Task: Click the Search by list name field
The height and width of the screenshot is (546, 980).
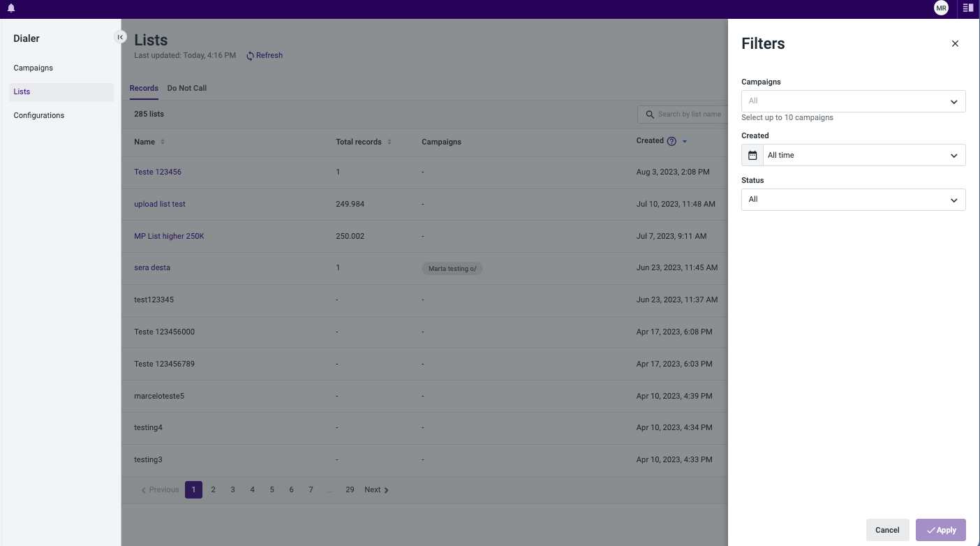Action: coord(683,115)
